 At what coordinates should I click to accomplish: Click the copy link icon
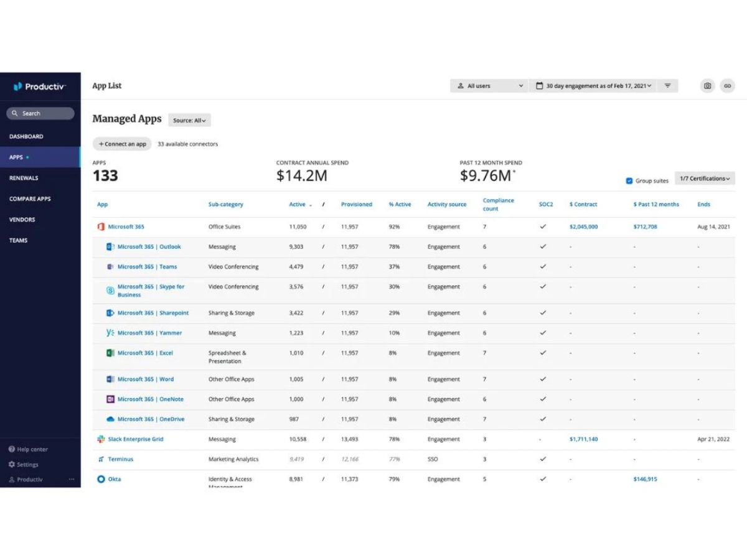(727, 86)
